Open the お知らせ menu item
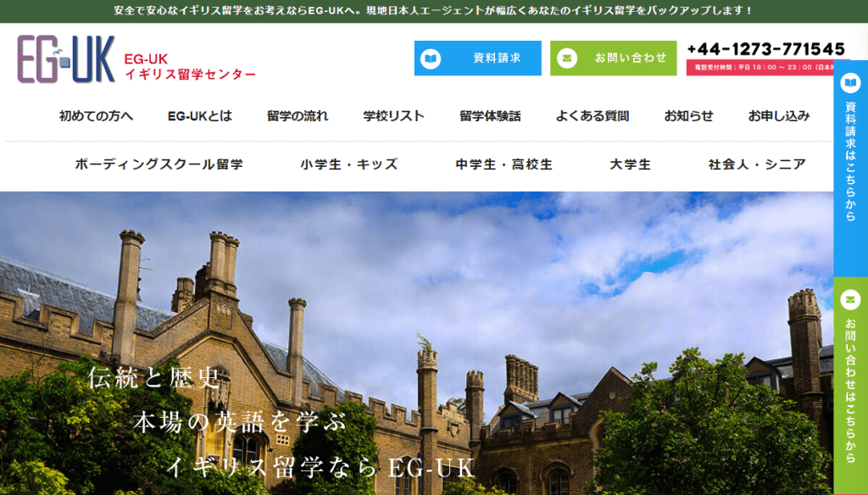Screen dimensions: 868x495 (x=688, y=116)
